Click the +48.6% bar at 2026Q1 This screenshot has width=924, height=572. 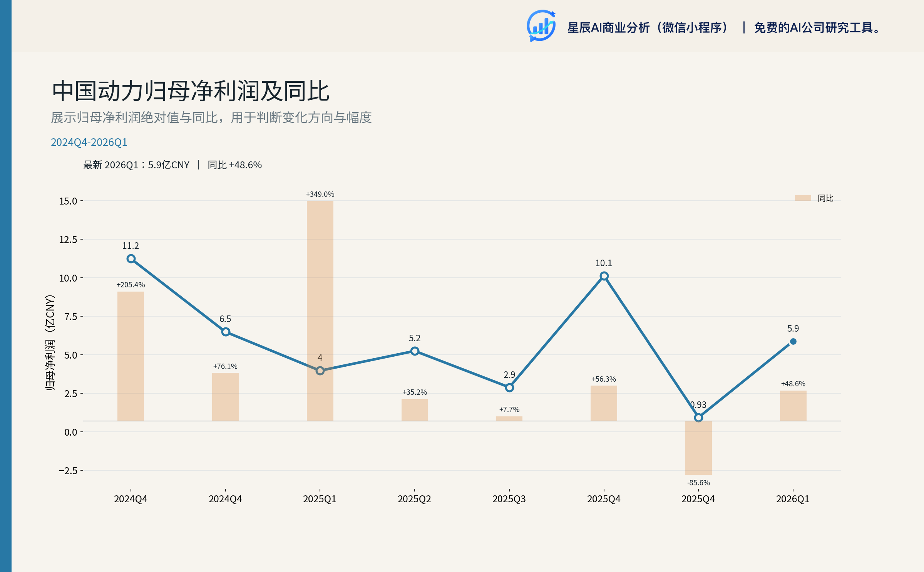pyautogui.click(x=793, y=406)
